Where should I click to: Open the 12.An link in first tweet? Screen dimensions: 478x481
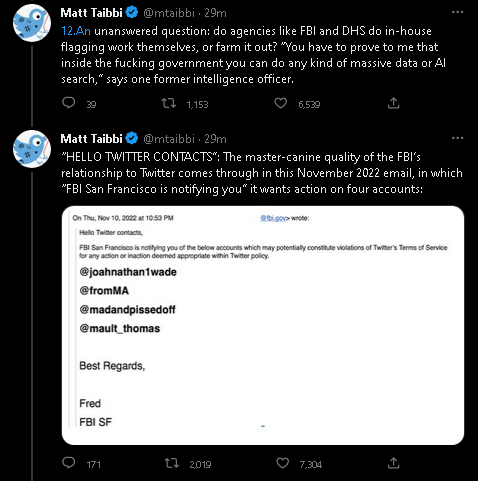[76, 31]
